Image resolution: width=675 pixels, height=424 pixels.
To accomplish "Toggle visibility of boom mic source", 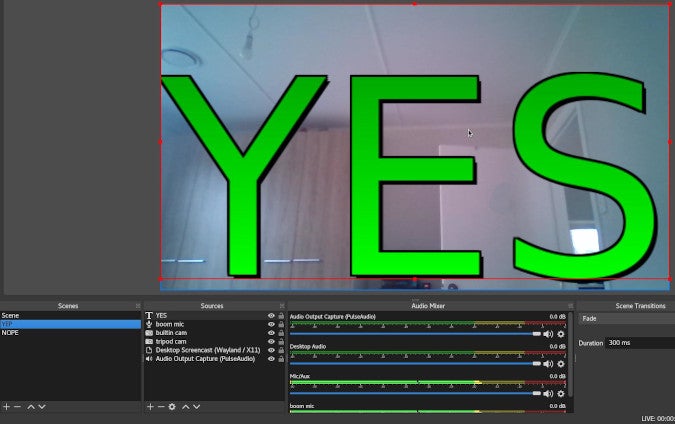I will 271,325.
